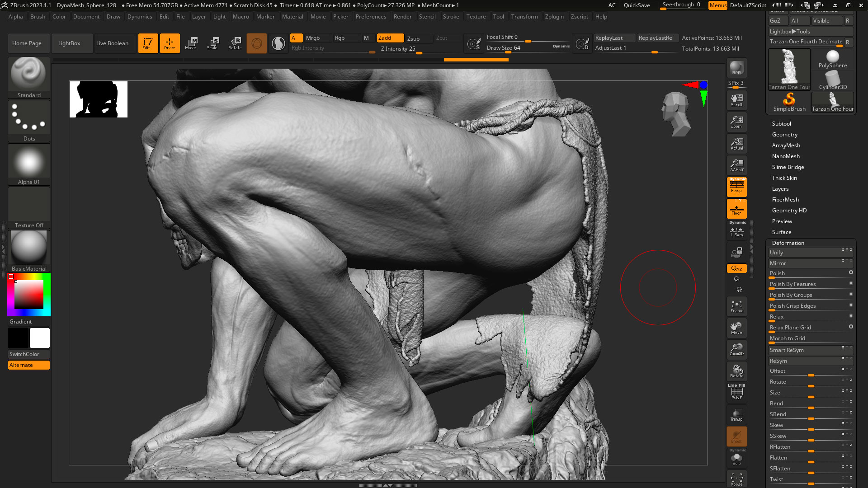Expand the Geometry section
Image resolution: width=868 pixels, height=488 pixels.
point(784,134)
